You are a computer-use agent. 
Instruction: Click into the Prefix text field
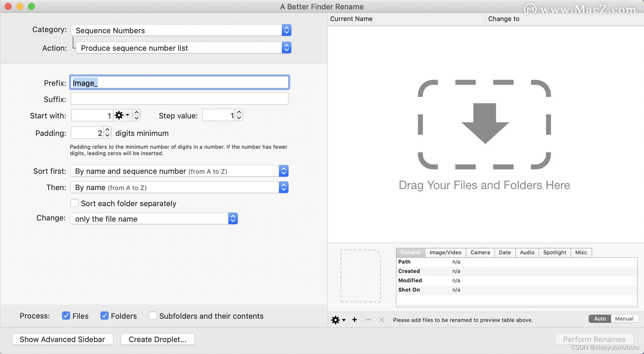point(179,83)
